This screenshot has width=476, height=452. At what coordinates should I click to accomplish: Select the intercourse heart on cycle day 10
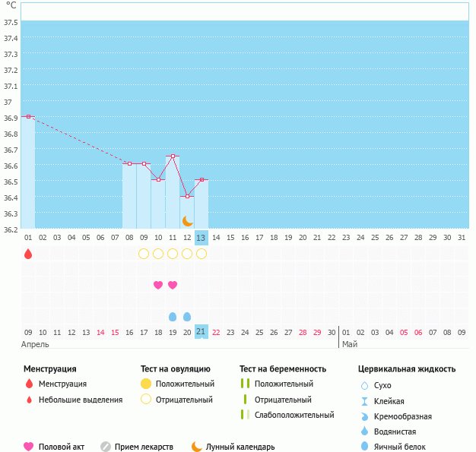click(158, 285)
